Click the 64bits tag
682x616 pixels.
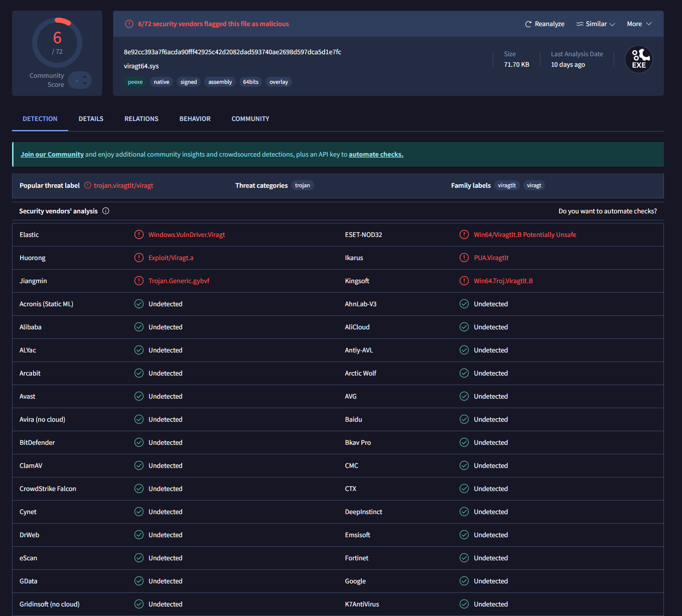point(251,82)
